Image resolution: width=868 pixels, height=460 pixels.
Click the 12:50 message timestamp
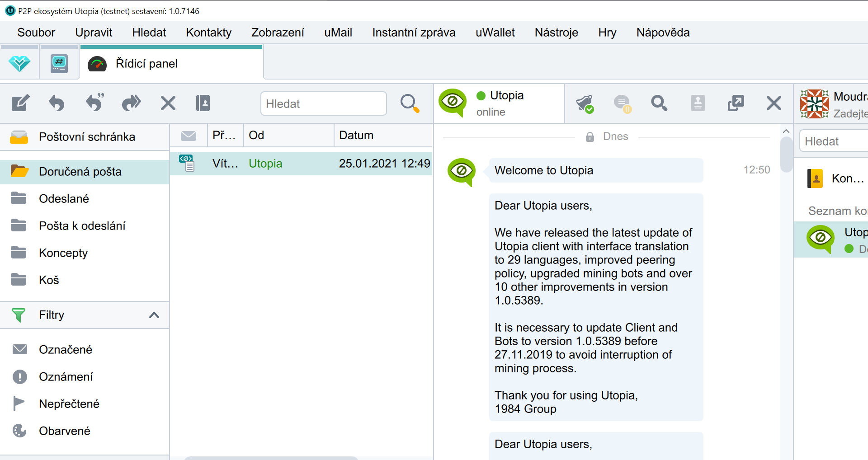click(x=757, y=170)
